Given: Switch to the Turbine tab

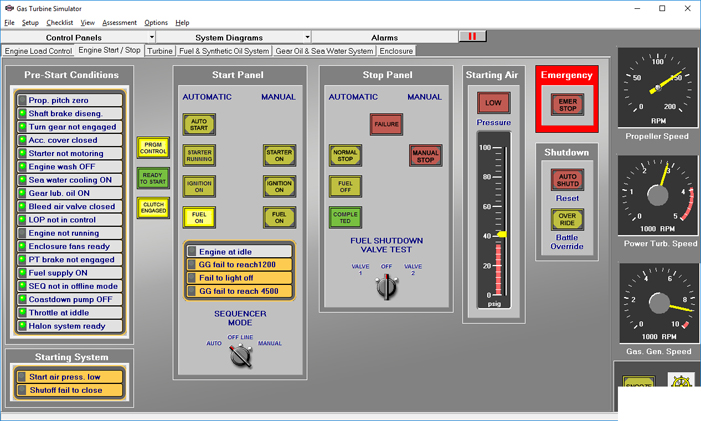Looking at the screenshot, I should pyautogui.click(x=160, y=51).
